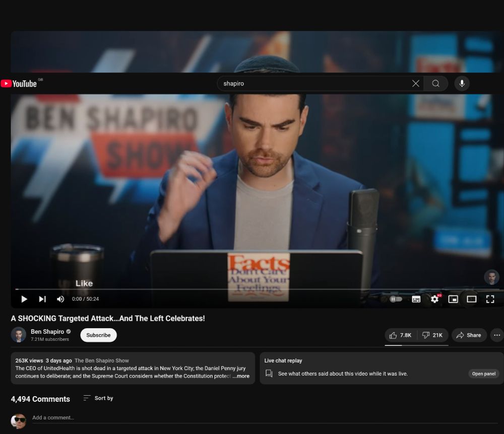The height and width of the screenshot is (434, 504).
Task: Subscribe to Ben Shapiro channel
Action: [98, 335]
